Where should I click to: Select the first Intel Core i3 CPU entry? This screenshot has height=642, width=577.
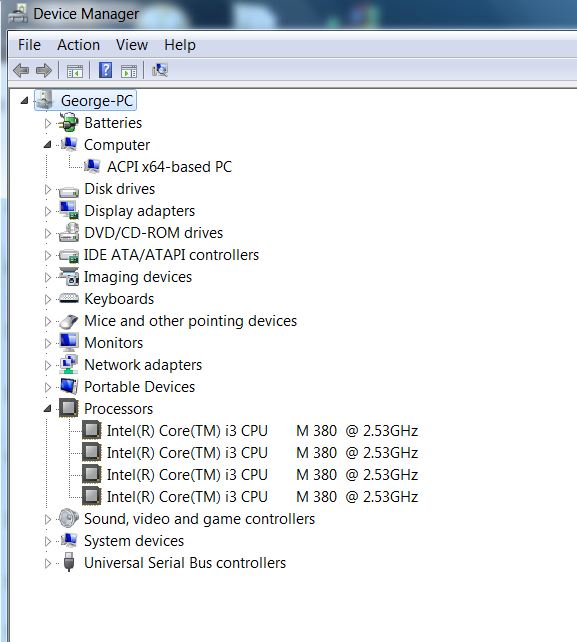point(262,431)
